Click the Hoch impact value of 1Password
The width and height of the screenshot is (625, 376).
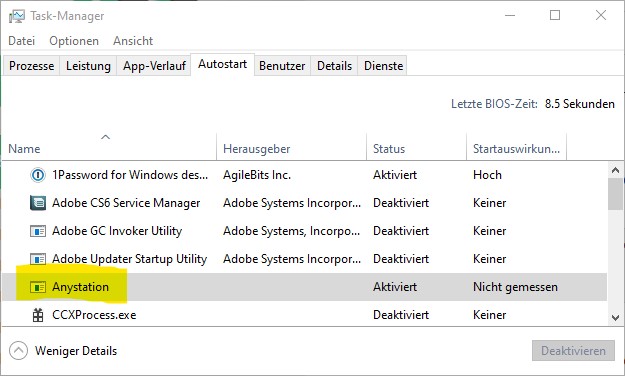click(487, 175)
